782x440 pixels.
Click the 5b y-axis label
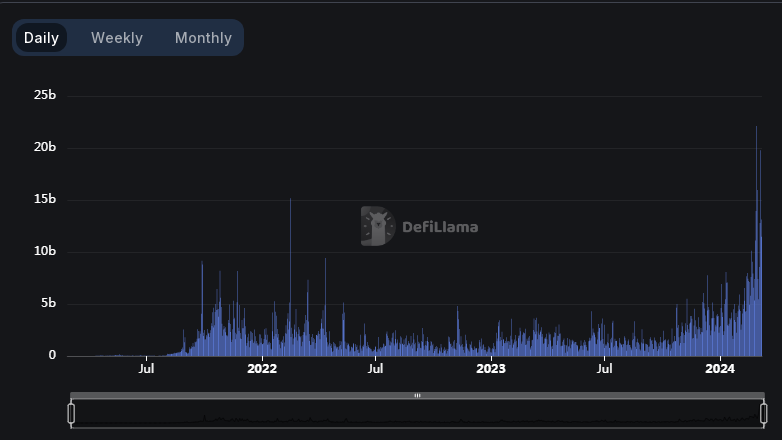(x=48, y=303)
